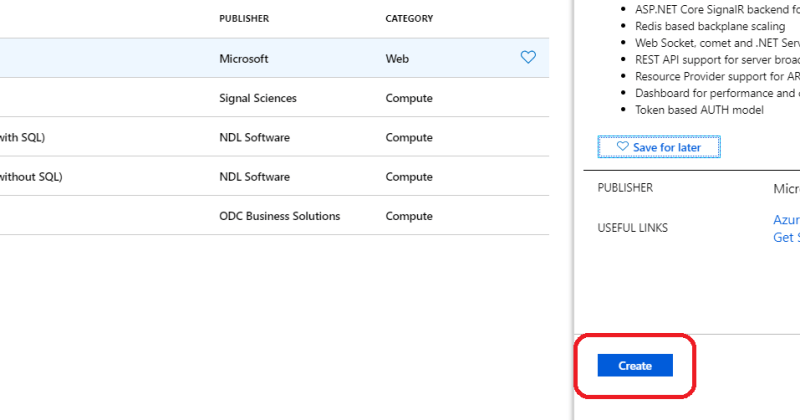The height and width of the screenshot is (420, 800).
Task: Click the Compute cell beside Signal Sciences
Action: point(409,98)
